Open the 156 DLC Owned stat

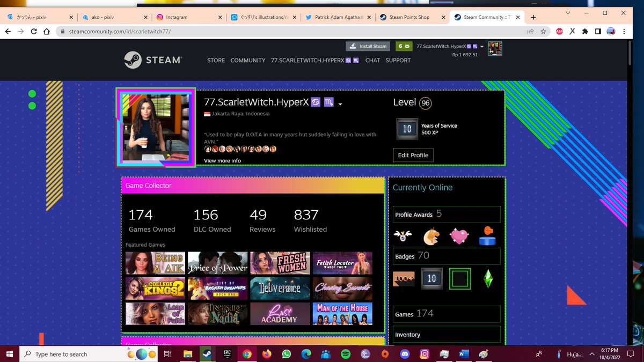click(x=213, y=220)
